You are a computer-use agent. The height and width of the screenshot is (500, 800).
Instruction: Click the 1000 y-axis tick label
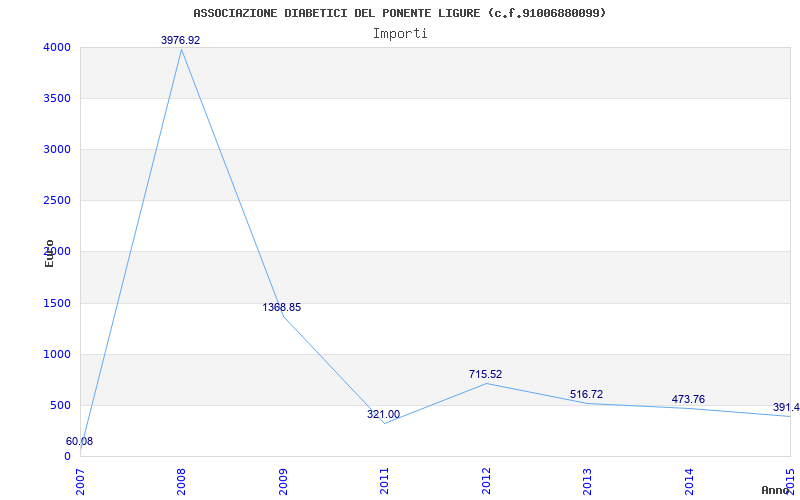pyautogui.click(x=55, y=355)
